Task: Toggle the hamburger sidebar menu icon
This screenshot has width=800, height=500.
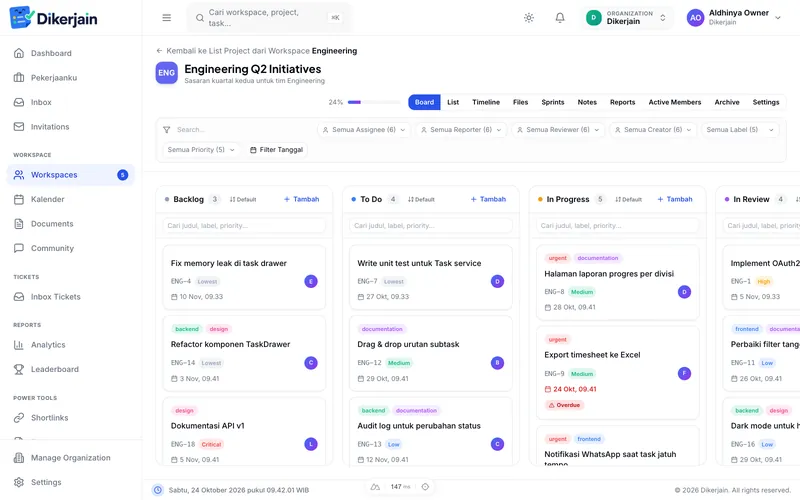Action: [x=166, y=18]
